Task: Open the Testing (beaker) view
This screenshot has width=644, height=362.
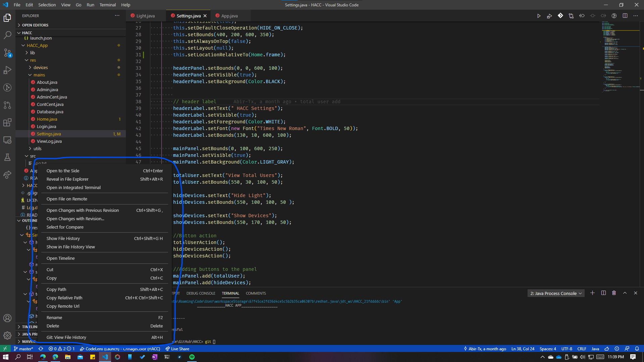Action: click(7, 157)
